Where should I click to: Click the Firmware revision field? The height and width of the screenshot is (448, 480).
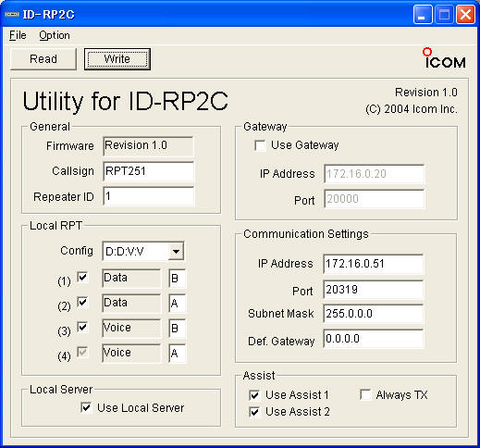click(148, 146)
